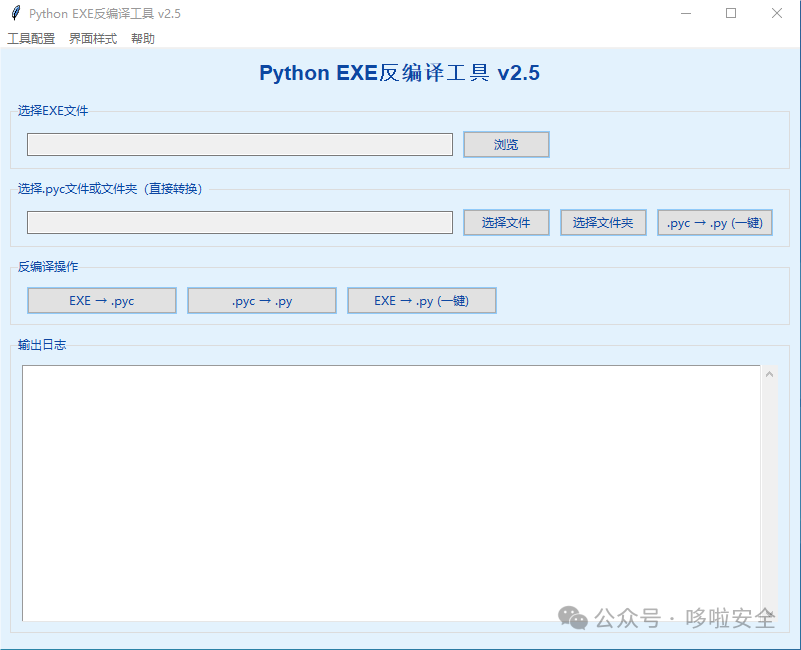801x650 pixels.
Task: Minimize the Python EXE反编译工具 window
Action: 686,13
